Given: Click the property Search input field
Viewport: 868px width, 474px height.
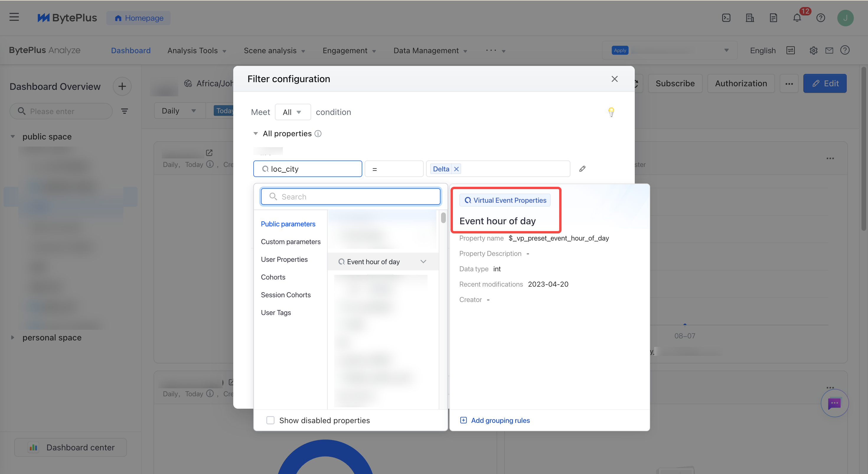Looking at the screenshot, I should pyautogui.click(x=350, y=197).
